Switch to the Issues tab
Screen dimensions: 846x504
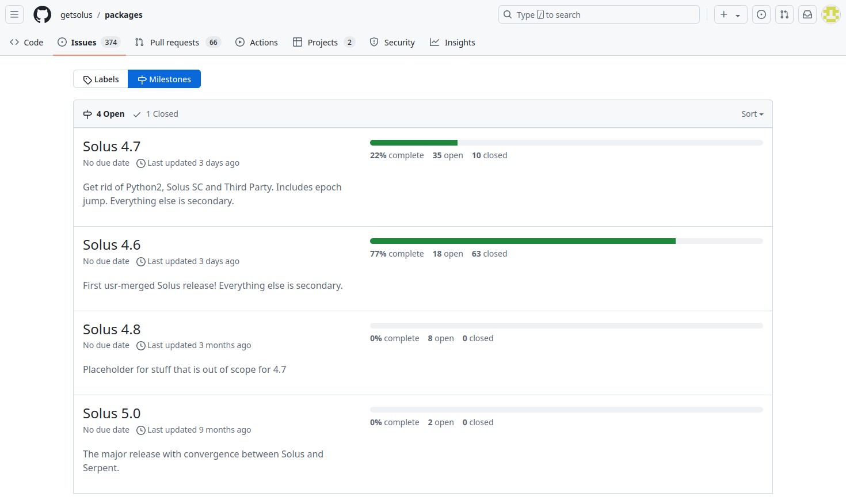pyautogui.click(x=89, y=42)
